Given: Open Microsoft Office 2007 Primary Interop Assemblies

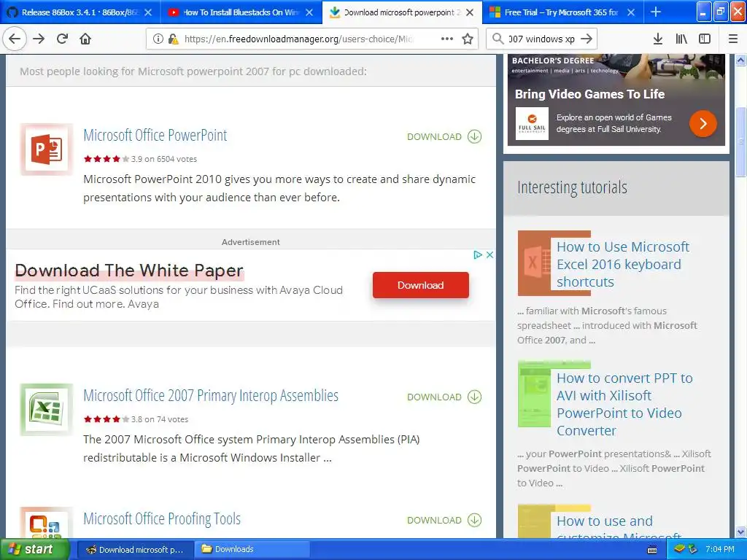Looking at the screenshot, I should 211,396.
